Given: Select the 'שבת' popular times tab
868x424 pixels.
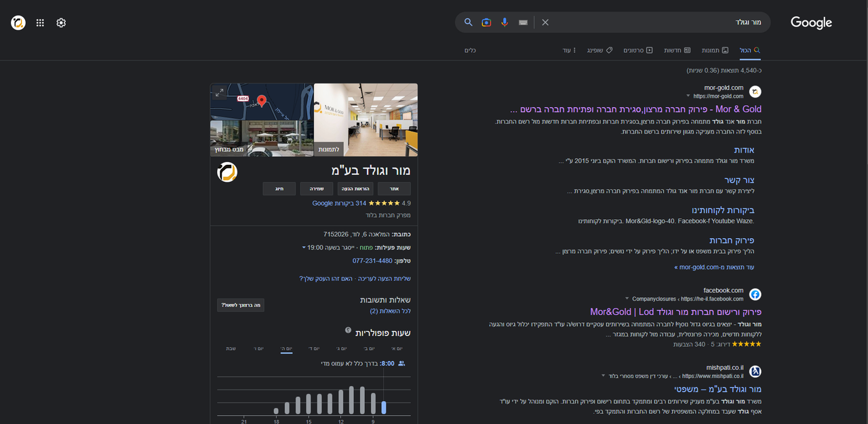Looking at the screenshot, I should 231,348.
